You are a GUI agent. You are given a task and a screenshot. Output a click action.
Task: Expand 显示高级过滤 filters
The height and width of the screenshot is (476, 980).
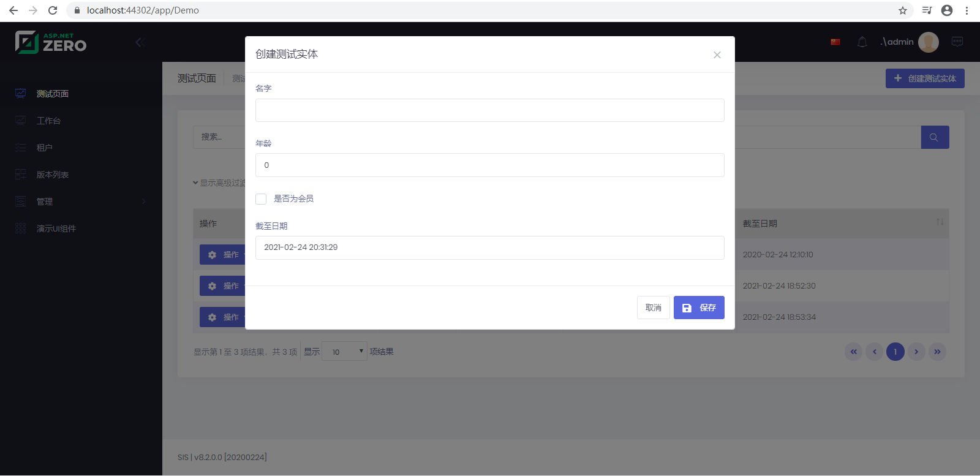coord(219,183)
